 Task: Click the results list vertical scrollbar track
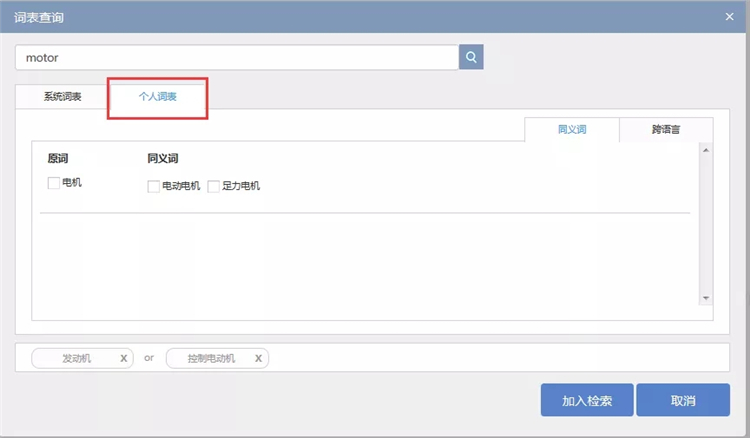[705, 225]
